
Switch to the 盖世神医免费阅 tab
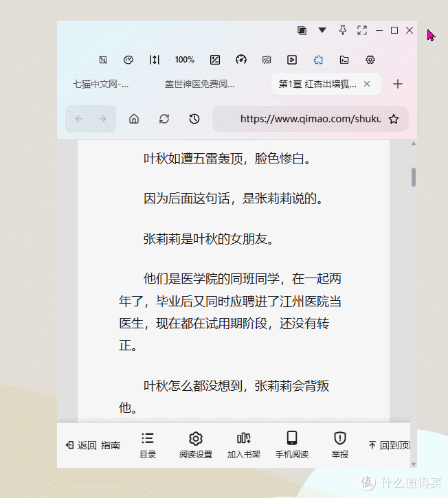(x=199, y=84)
